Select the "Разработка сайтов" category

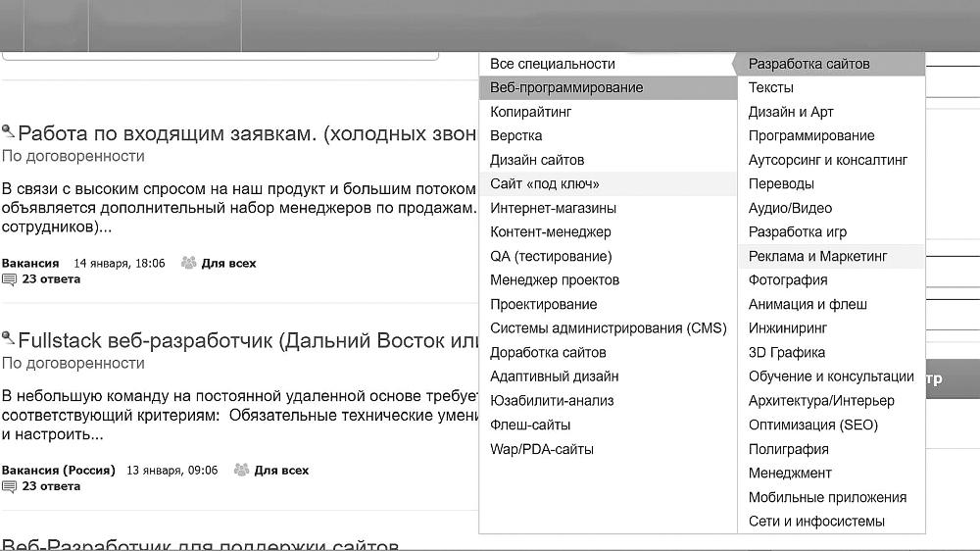coord(808,64)
